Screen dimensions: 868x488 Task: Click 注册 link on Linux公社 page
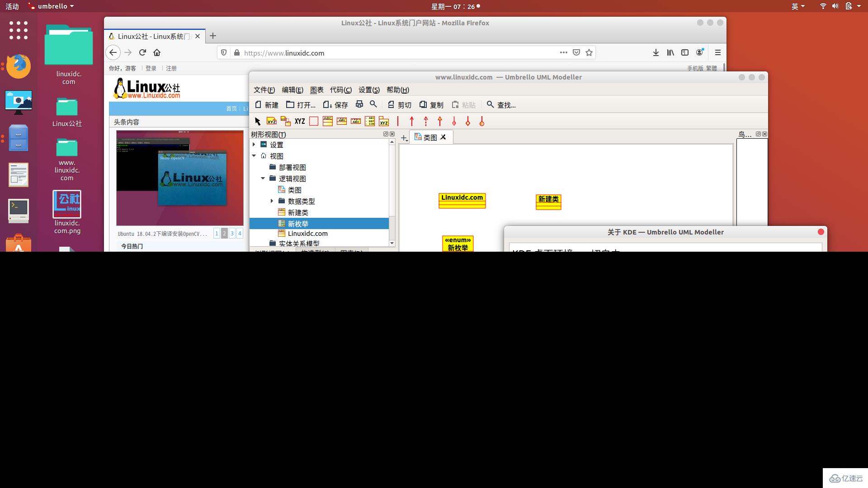(x=171, y=68)
